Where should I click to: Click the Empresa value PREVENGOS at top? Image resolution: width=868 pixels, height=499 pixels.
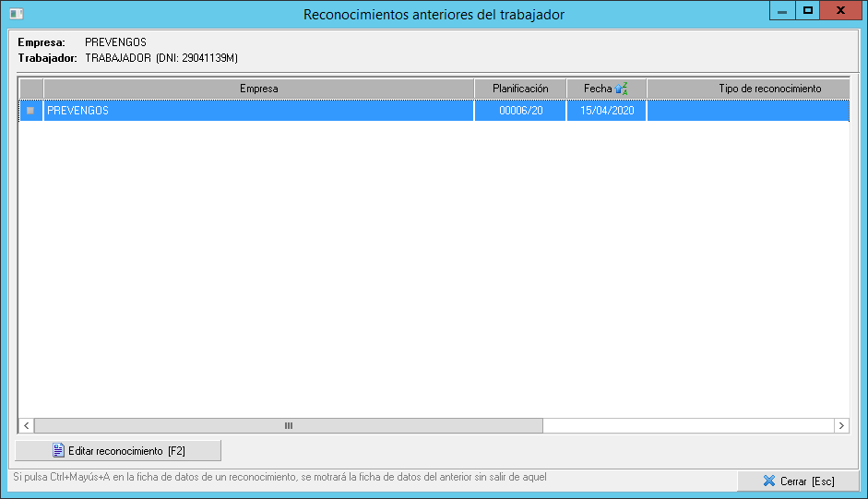(115, 42)
